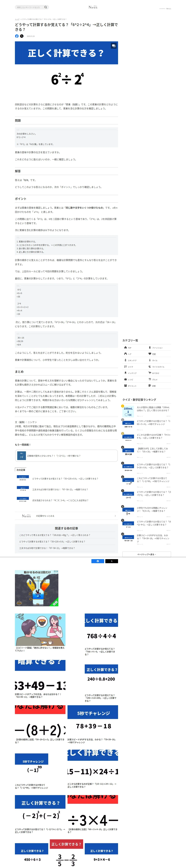Click the black X share button at bottom
Viewport: 186px width, 868px height.
coord(112,561)
